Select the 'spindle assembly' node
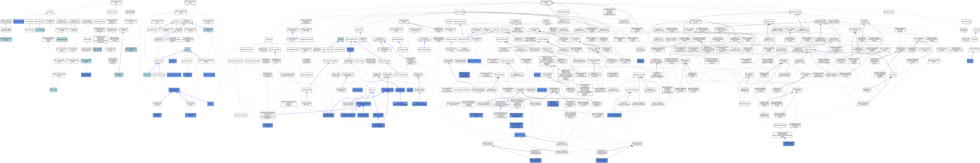Image resolution: width=980 pixels, height=163 pixels. tap(307, 90)
